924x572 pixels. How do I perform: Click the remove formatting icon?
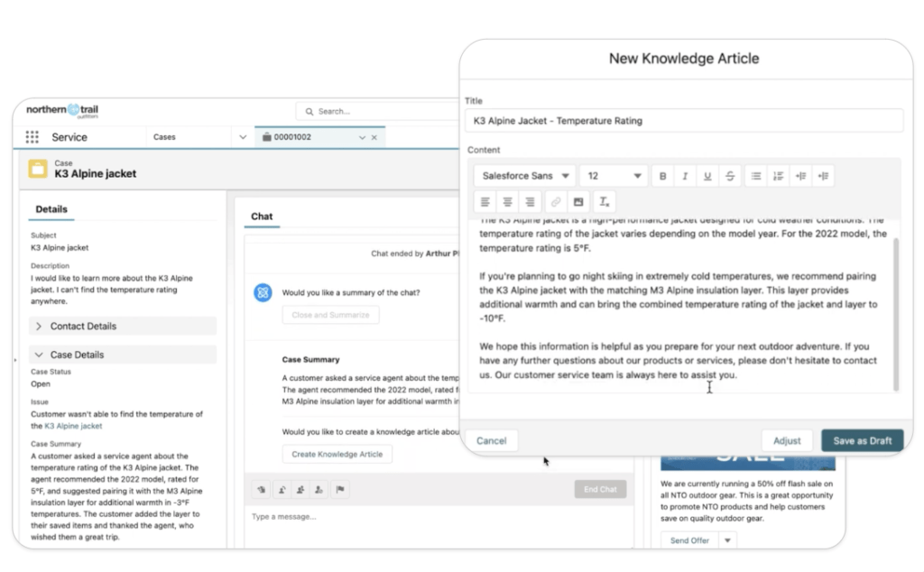pos(604,201)
